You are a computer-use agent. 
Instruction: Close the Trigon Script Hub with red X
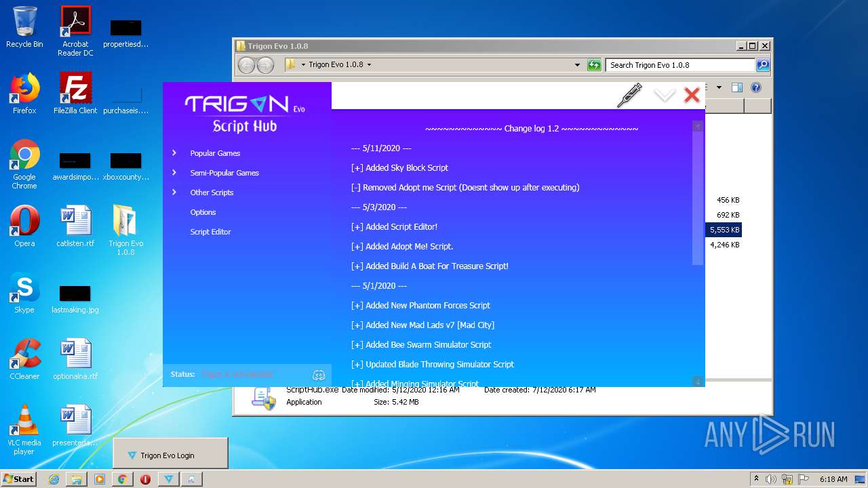692,96
